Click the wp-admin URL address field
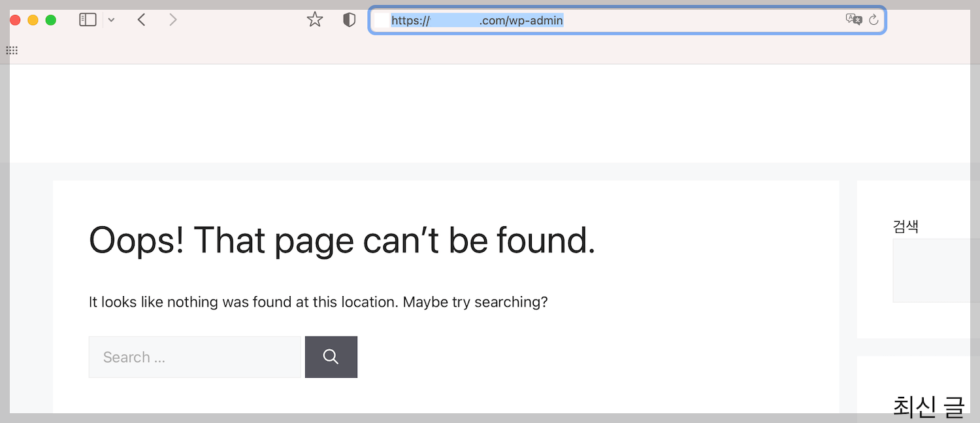The width and height of the screenshot is (980, 423). tap(627, 20)
